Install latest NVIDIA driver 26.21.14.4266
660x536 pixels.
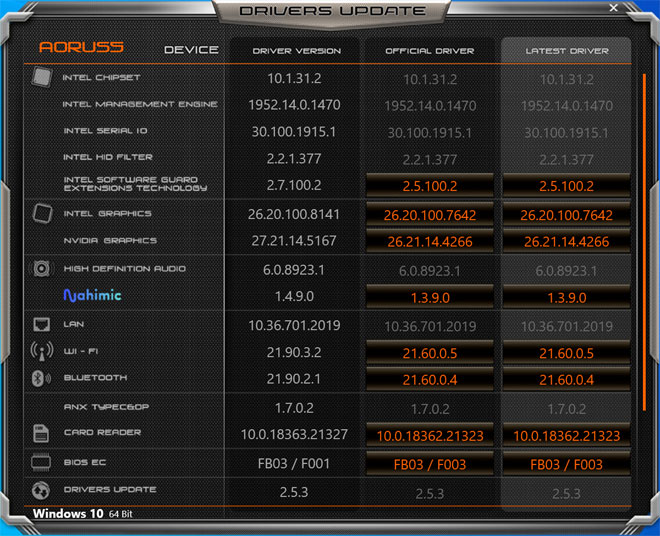pyautogui.click(x=566, y=241)
